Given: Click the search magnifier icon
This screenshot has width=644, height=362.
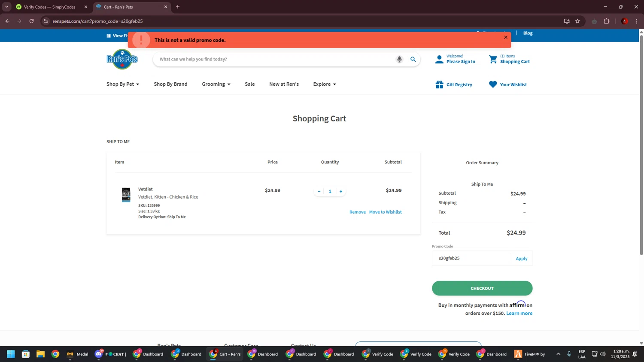Looking at the screenshot, I should pos(413,59).
